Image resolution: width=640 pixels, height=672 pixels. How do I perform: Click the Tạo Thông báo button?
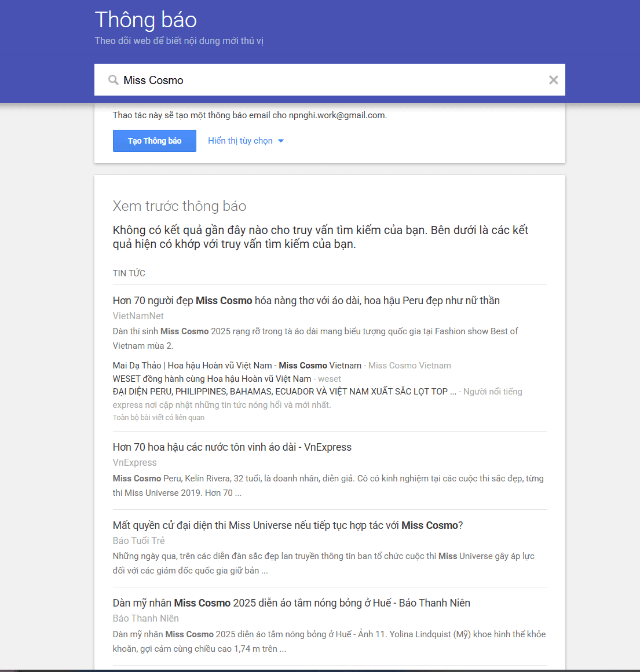coord(155,141)
